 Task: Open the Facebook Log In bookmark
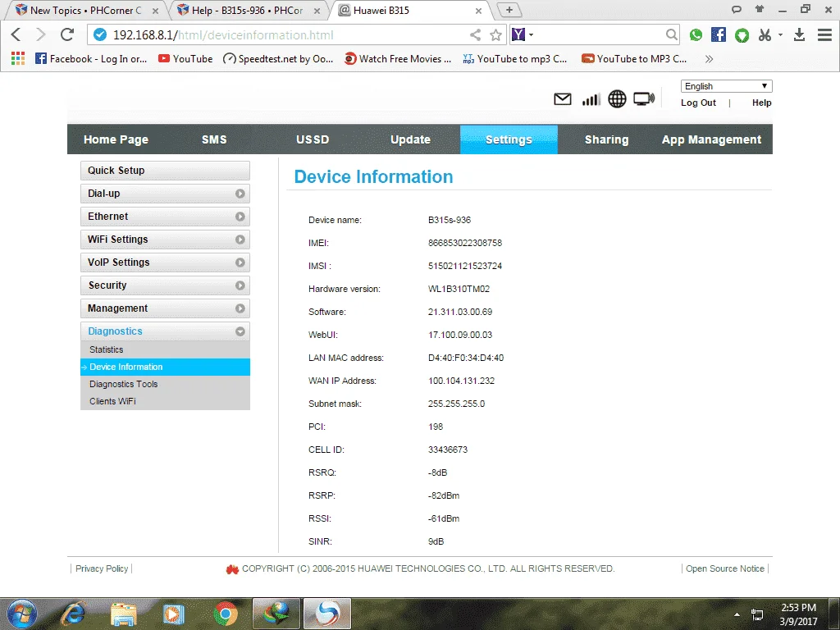click(x=91, y=59)
